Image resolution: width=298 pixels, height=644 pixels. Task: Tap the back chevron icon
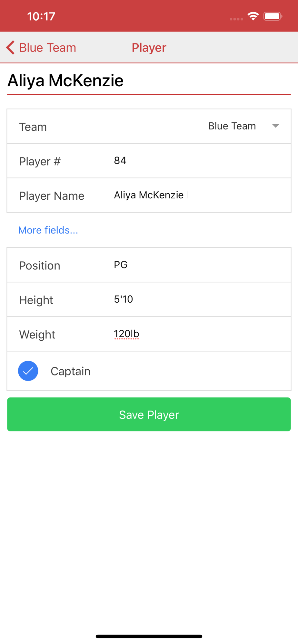[10, 48]
